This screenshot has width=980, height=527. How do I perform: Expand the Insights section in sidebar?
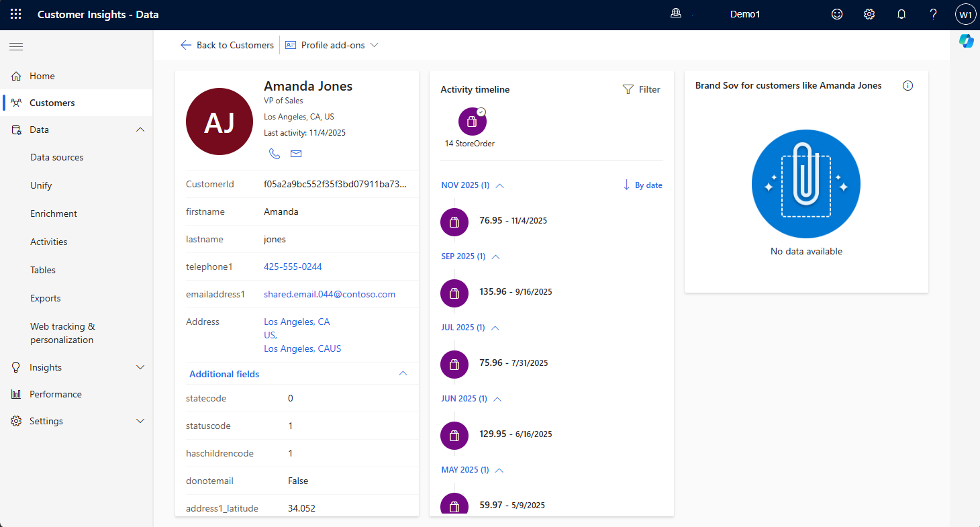[140, 367]
